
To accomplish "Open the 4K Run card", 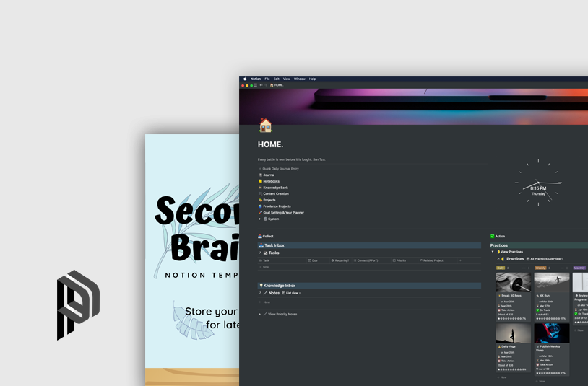I will pos(552,297).
